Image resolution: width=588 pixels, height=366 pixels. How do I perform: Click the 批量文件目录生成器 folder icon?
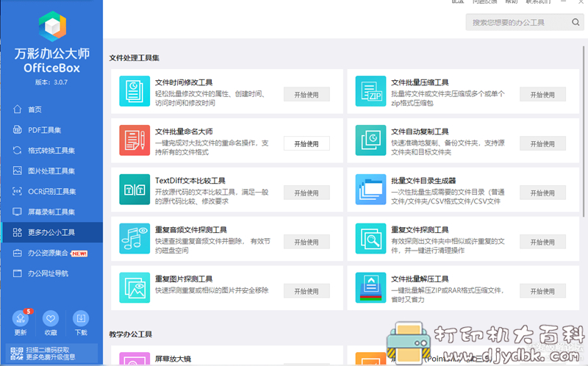[x=371, y=190]
